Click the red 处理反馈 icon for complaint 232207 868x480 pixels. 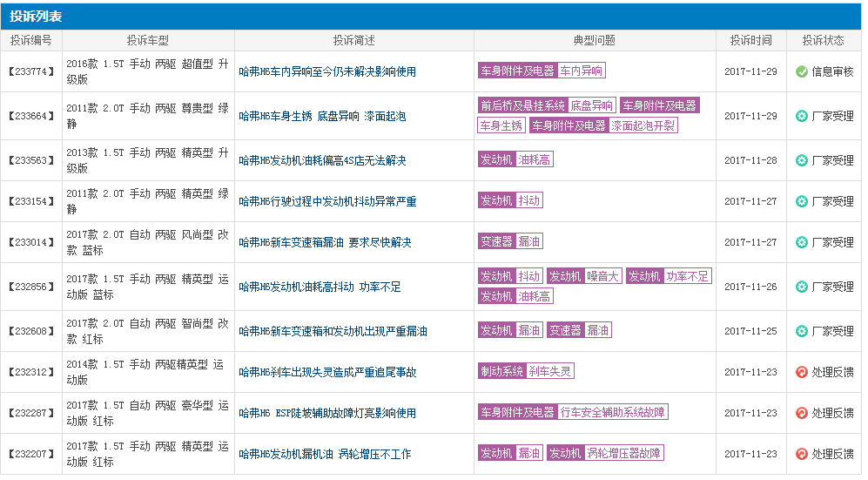[802, 454]
